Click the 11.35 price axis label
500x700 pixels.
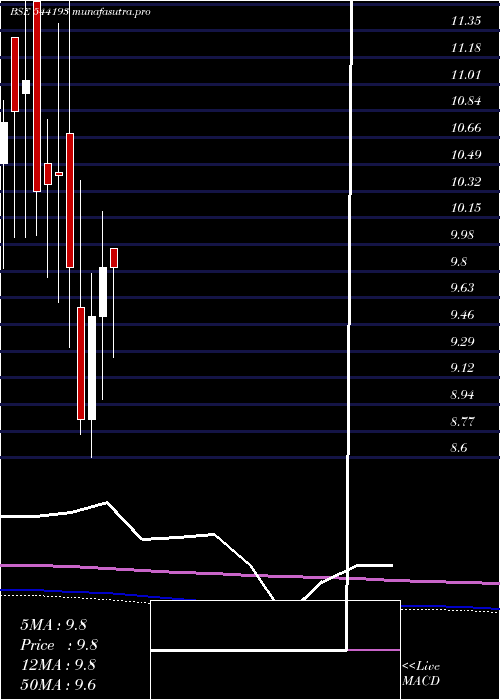(466, 21)
